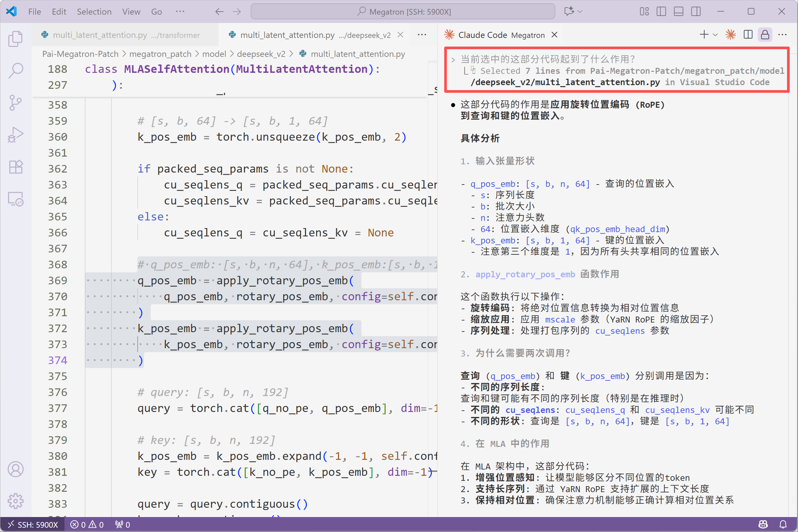Click the Megatron [SSH: 5900X] command center search

pyautogui.click(x=403, y=12)
